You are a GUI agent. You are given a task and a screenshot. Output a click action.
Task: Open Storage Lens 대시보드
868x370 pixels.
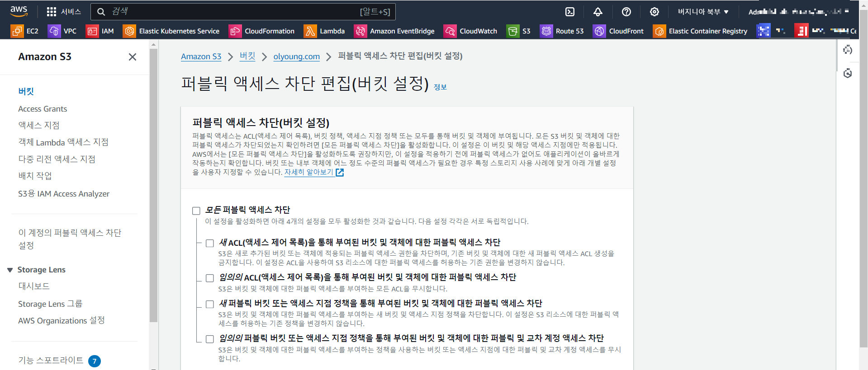coord(34,286)
